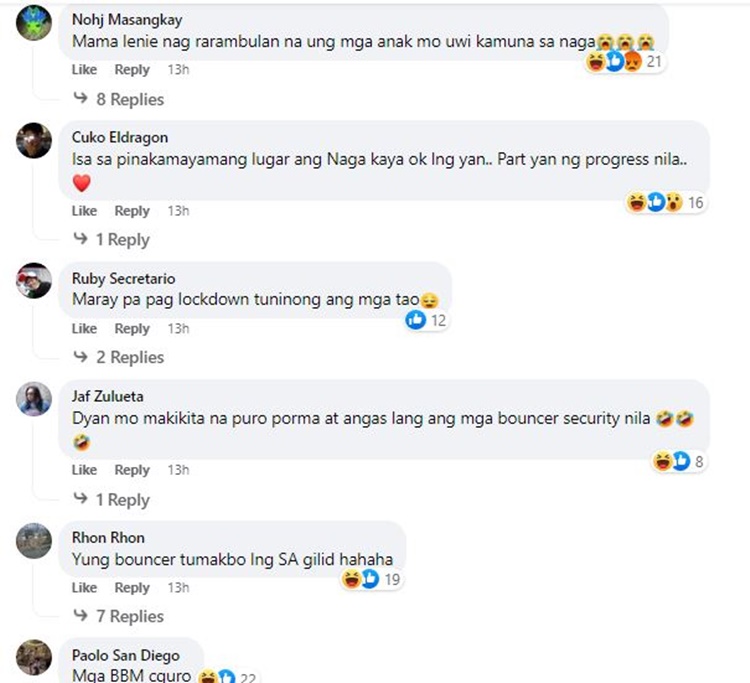750x683 pixels.
Task: Click the 13h timestamp on Ruby Secretario's comment
Action: point(178,329)
